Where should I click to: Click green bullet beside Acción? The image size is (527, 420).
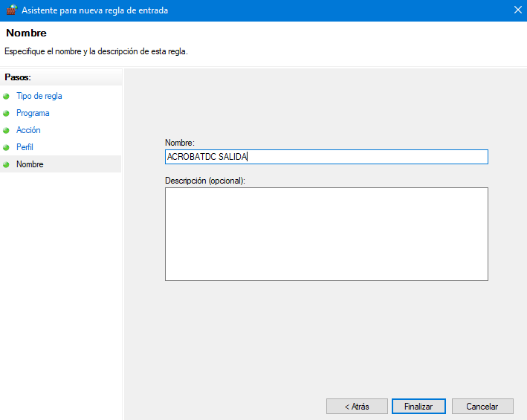point(6,130)
